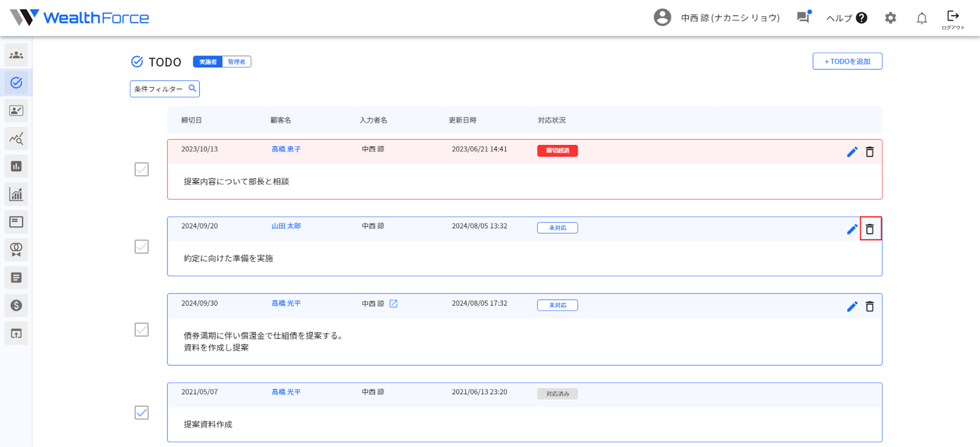The height and width of the screenshot is (447, 980).
Task: Check the 約定に向けた準備を実施 TODO checkbox
Action: coord(141,246)
